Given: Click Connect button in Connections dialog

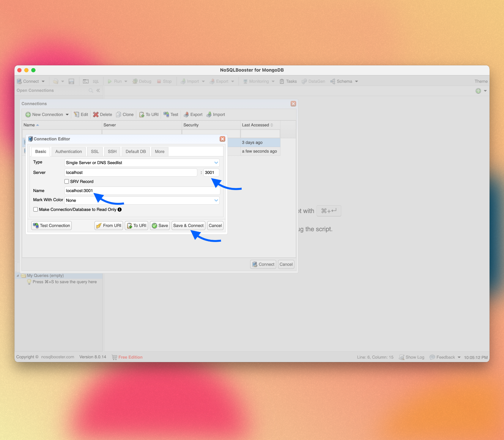Looking at the screenshot, I should (x=263, y=264).
